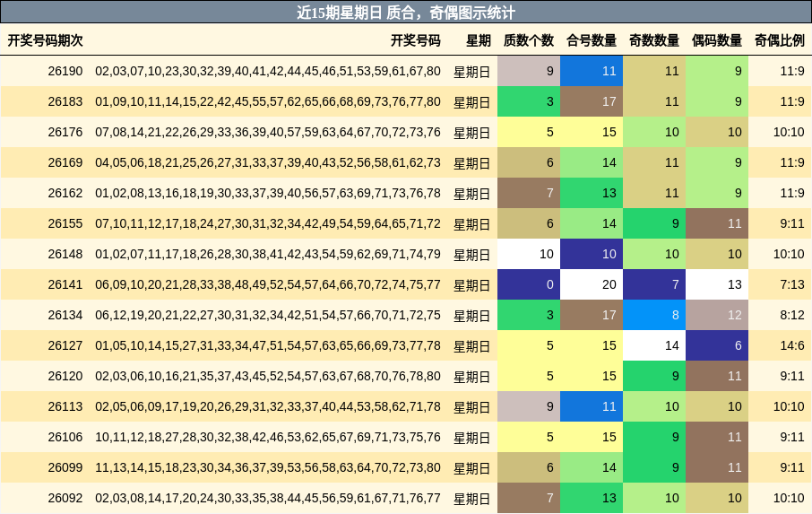Viewport: 812px width, 514px height.
Task: Click the winning numbers of draw 26127
Action: click(x=268, y=345)
